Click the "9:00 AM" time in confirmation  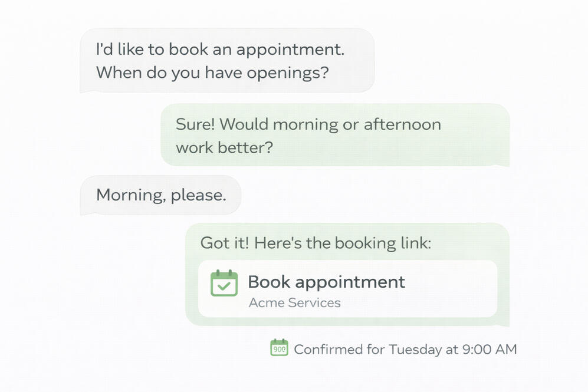click(x=489, y=349)
